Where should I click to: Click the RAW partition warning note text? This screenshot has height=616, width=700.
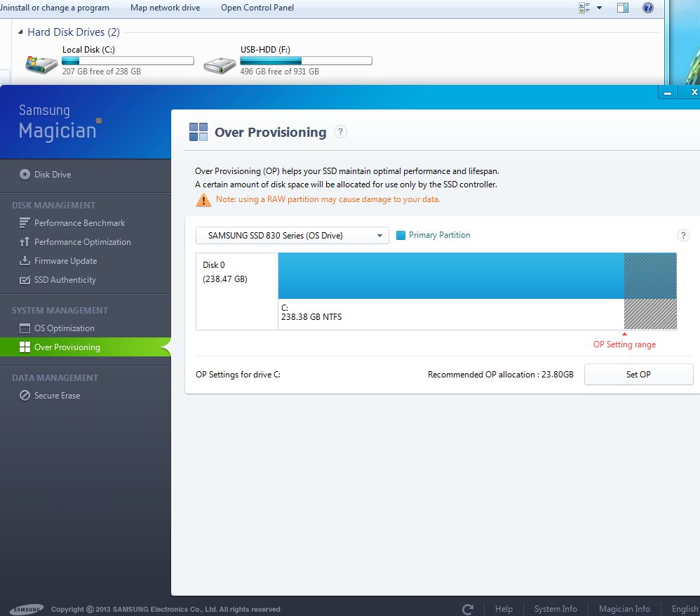pyautogui.click(x=328, y=199)
